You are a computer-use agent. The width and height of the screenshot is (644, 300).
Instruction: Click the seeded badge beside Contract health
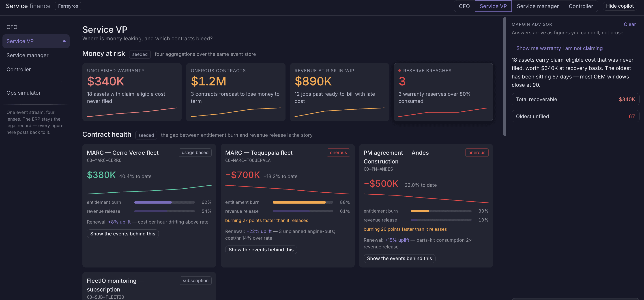[146, 135]
